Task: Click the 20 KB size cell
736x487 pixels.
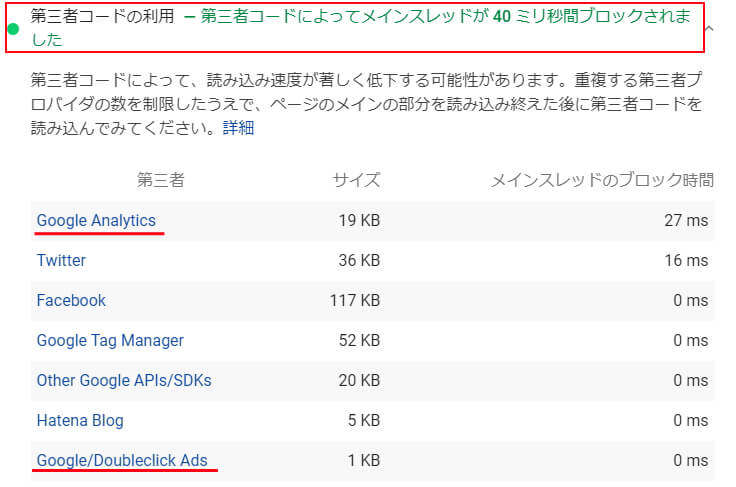Action: [359, 380]
